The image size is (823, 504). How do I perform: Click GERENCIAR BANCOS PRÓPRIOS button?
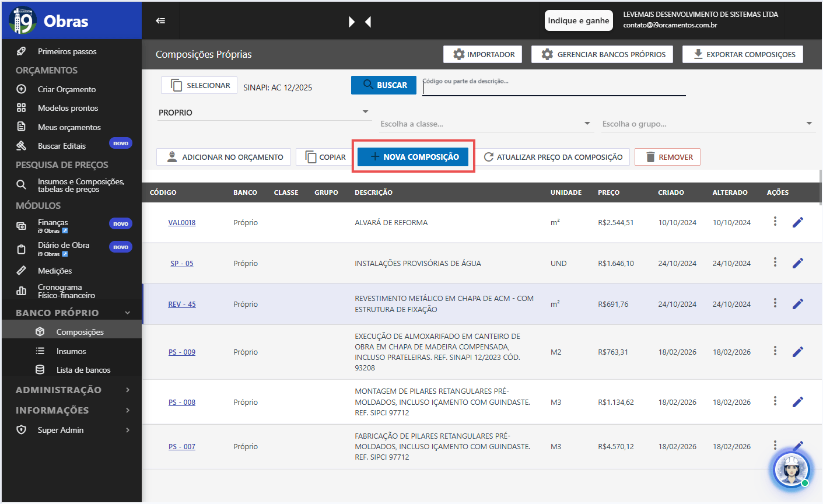click(602, 54)
